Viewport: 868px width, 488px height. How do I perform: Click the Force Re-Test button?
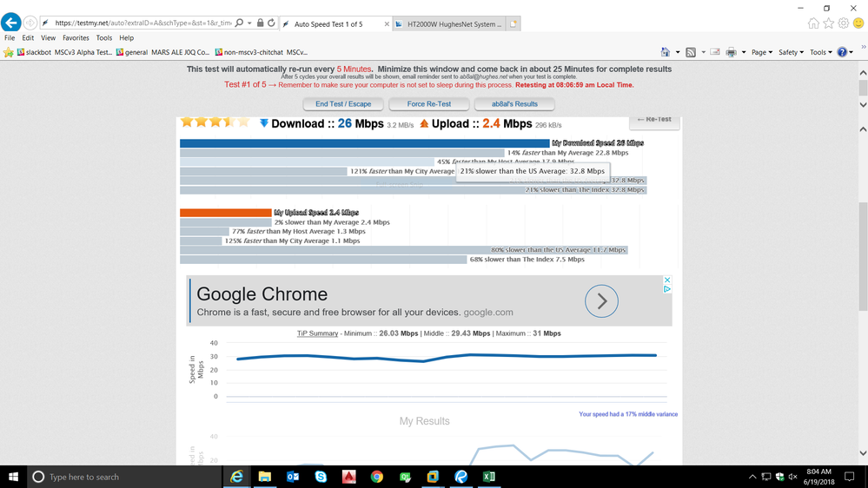pyautogui.click(x=429, y=104)
